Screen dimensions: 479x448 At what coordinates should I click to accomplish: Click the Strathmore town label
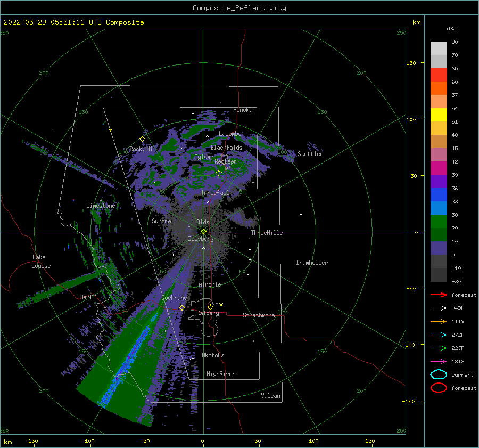click(x=259, y=315)
